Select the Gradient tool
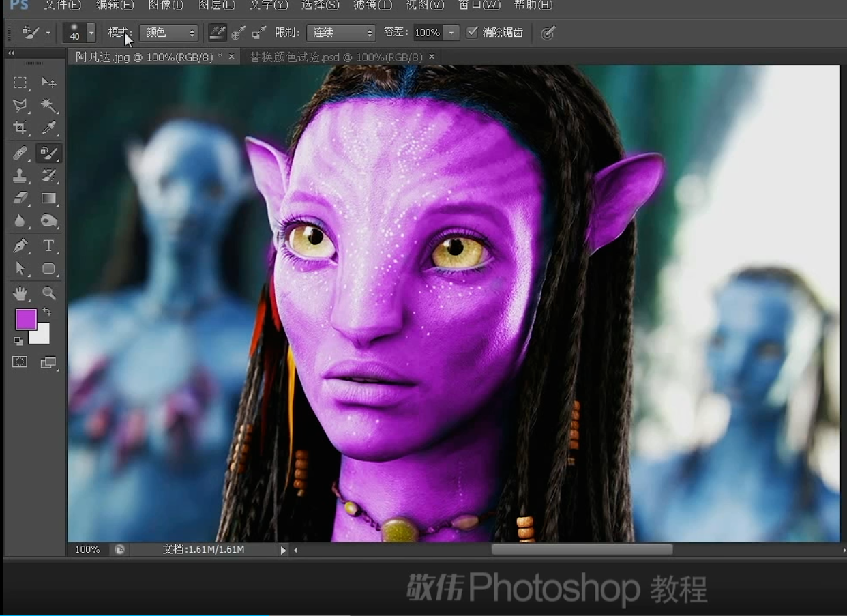Screen dimensions: 847x616 click(x=48, y=198)
